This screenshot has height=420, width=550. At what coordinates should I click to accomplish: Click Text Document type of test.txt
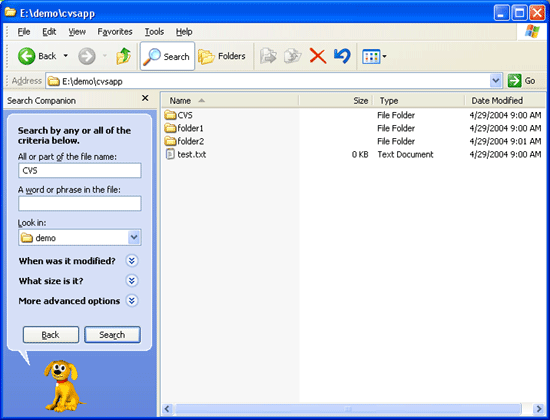click(x=405, y=154)
